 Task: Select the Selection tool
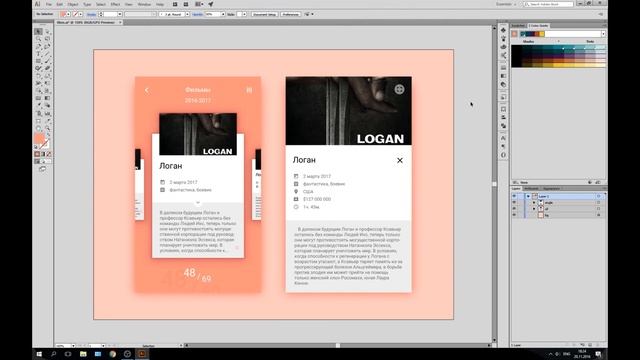[x=38, y=31]
